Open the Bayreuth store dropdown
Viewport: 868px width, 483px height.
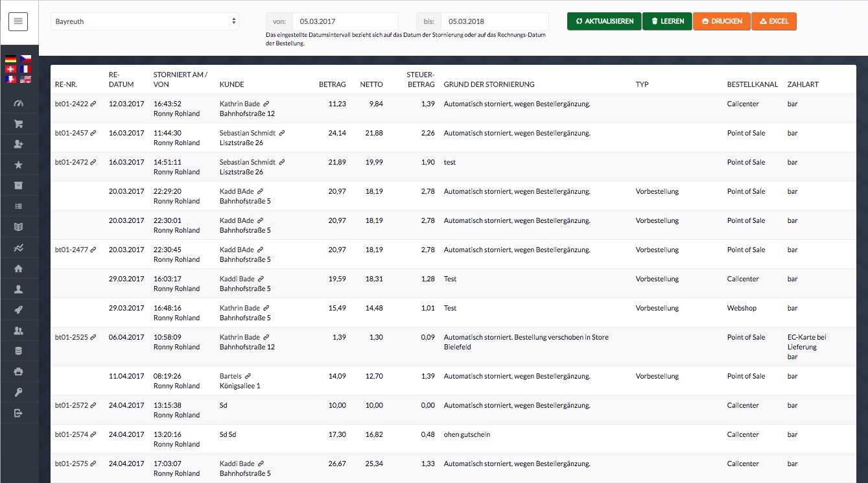(145, 21)
